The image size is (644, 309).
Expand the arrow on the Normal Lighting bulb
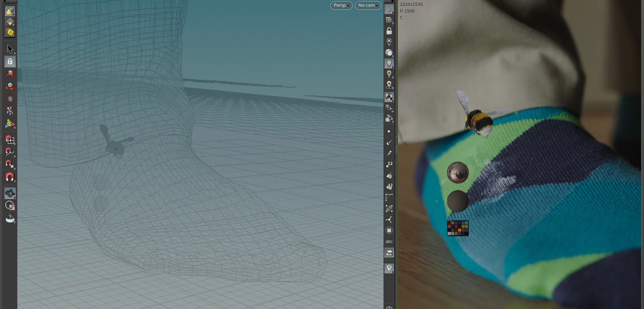pyautogui.click(x=393, y=68)
